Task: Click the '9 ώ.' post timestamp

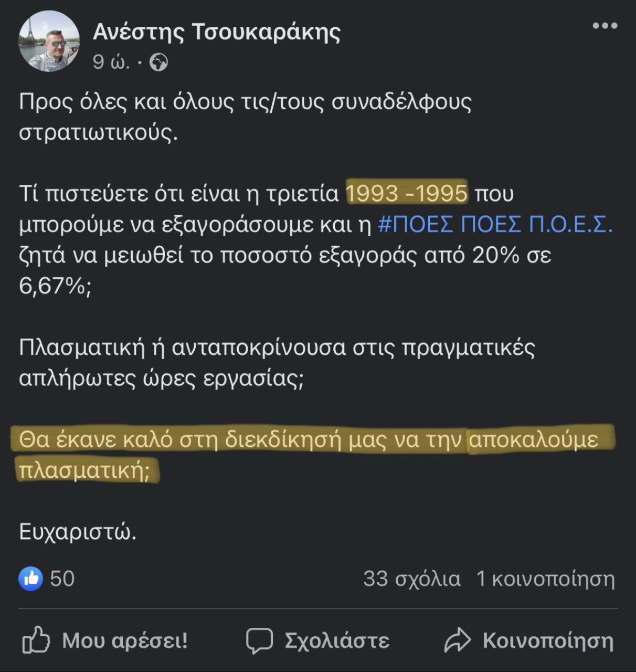Action: pyautogui.click(x=111, y=62)
